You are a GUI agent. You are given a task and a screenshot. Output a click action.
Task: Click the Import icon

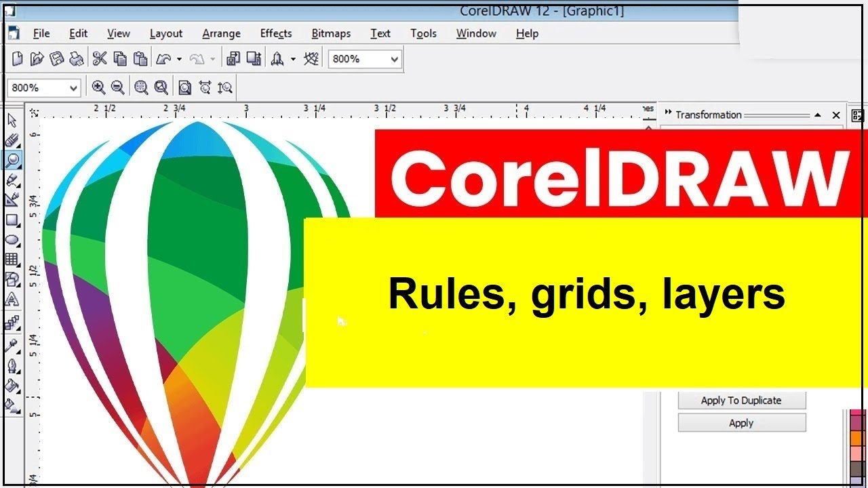(233, 59)
